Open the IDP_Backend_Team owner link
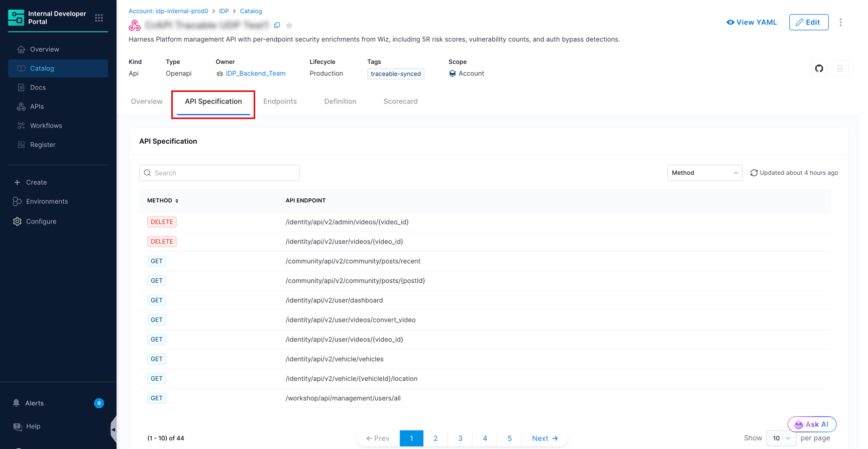 [255, 73]
